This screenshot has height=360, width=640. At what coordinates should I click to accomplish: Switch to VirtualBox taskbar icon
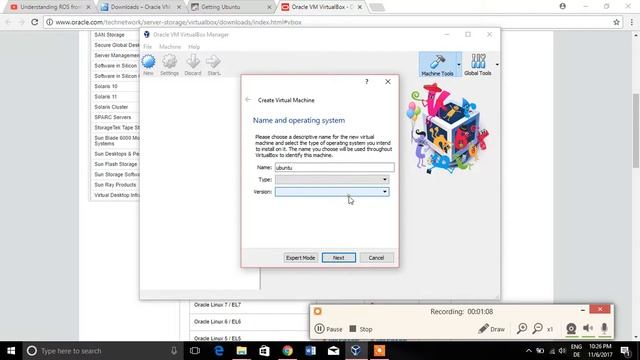(x=356, y=351)
